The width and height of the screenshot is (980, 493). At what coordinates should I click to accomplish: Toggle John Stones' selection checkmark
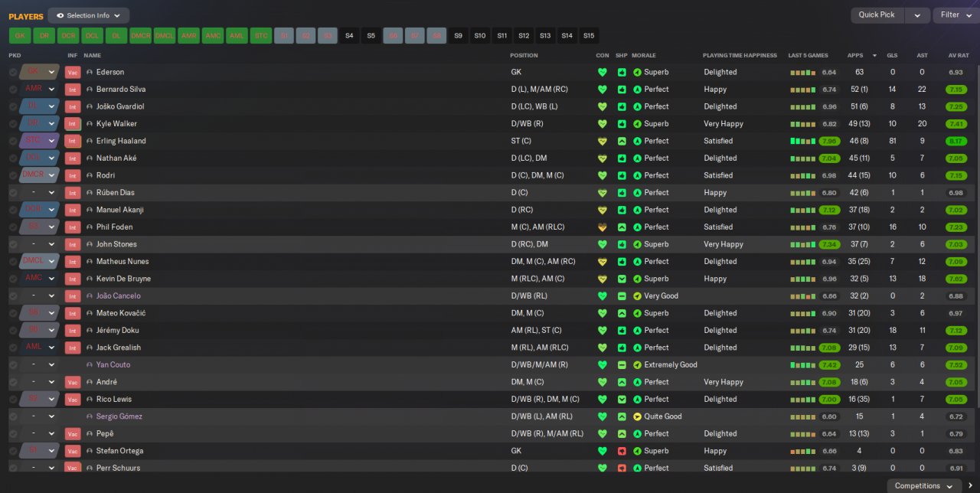13,244
